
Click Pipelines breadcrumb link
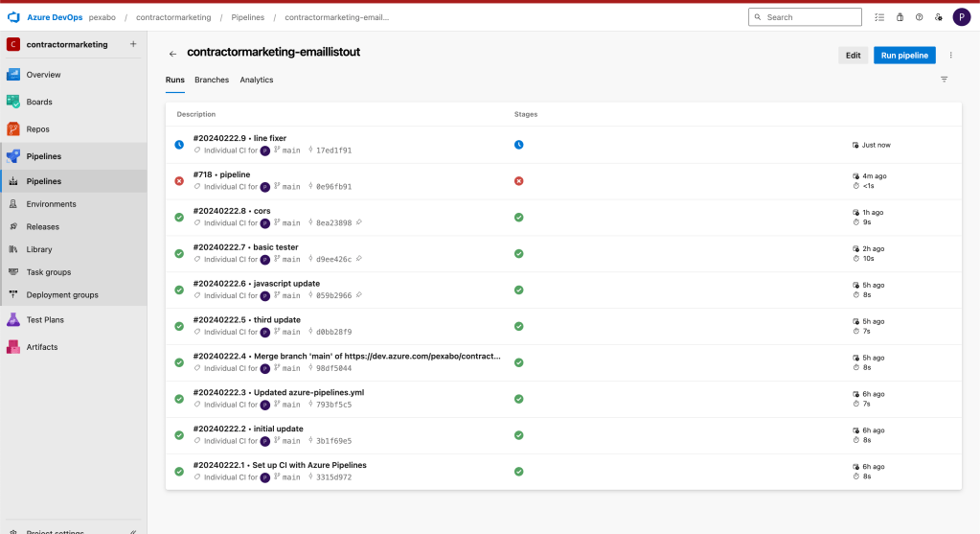click(247, 17)
